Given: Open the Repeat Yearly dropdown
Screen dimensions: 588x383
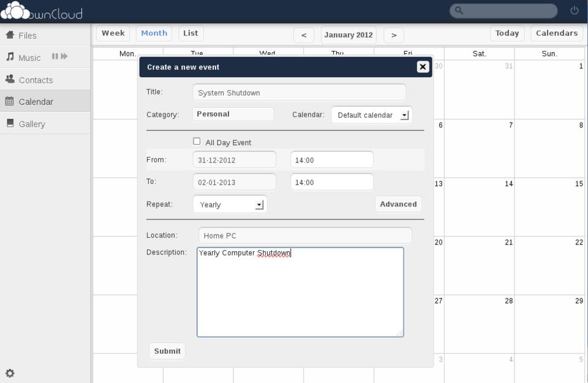Looking at the screenshot, I should [x=230, y=204].
